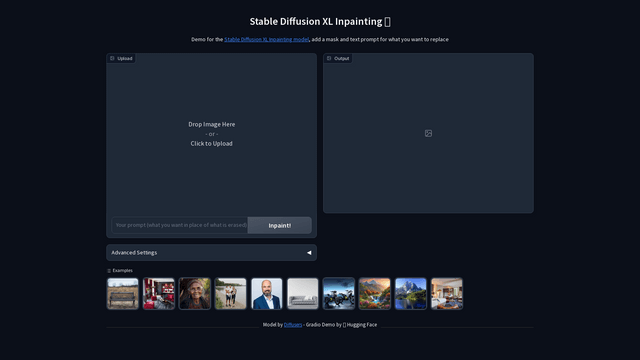Expand the Advanced Settings arrow

(x=309, y=253)
